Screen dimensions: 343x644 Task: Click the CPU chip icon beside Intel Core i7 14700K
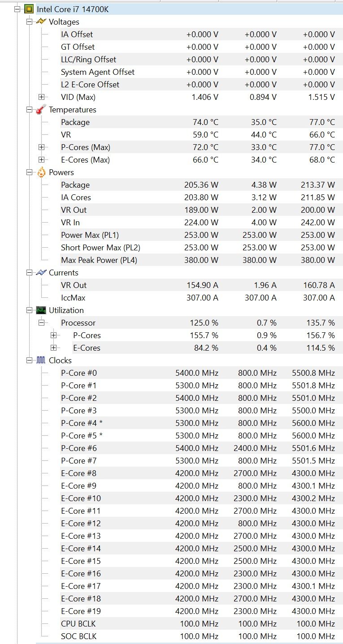(x=29, y=9)
